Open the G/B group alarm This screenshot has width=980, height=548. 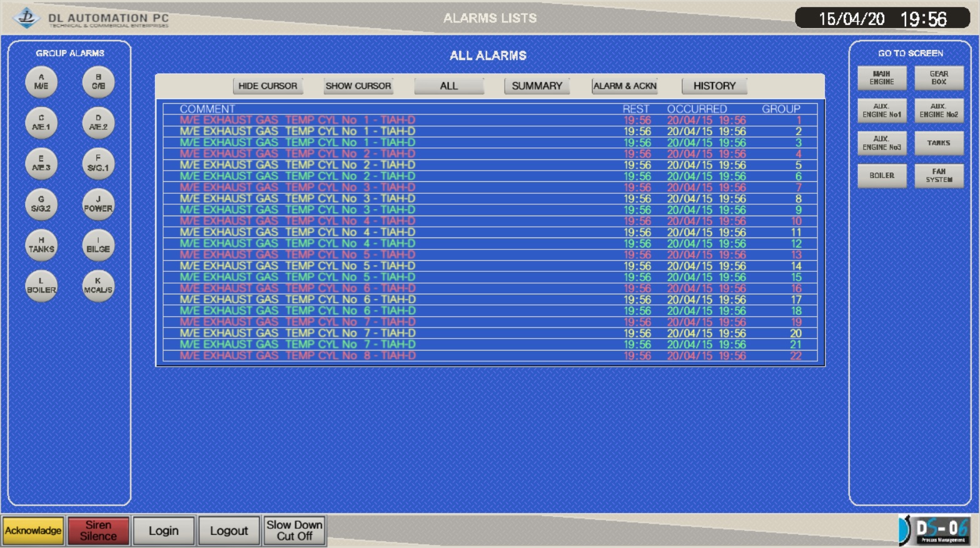98,82
